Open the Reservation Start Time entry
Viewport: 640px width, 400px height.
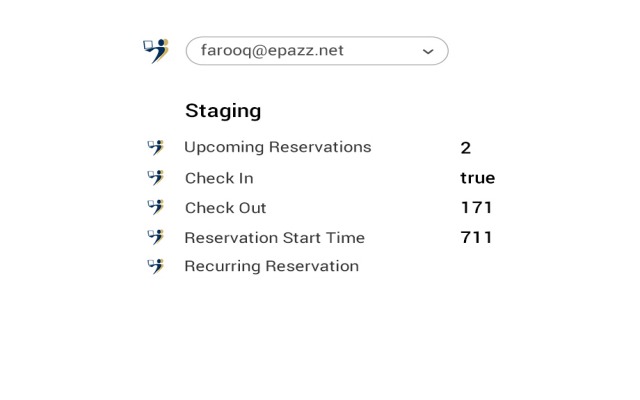click(x=274, y=238)
